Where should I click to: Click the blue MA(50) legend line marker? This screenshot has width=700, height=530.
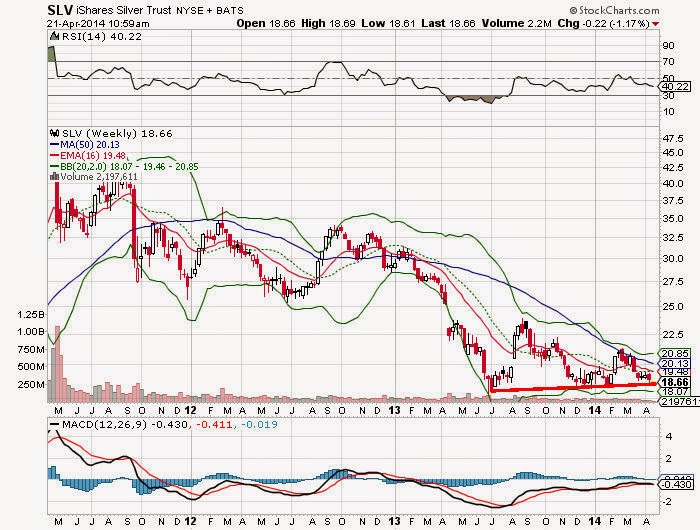(x=54, y=144)
